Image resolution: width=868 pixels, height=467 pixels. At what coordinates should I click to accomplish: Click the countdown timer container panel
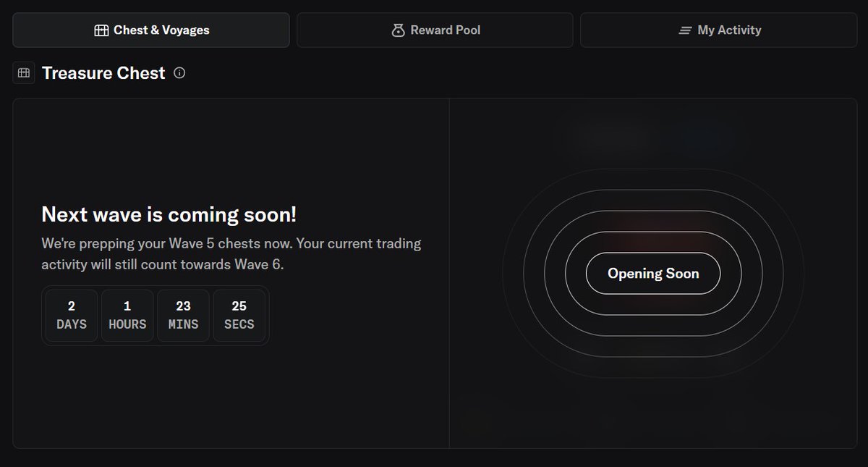(156, 315)
